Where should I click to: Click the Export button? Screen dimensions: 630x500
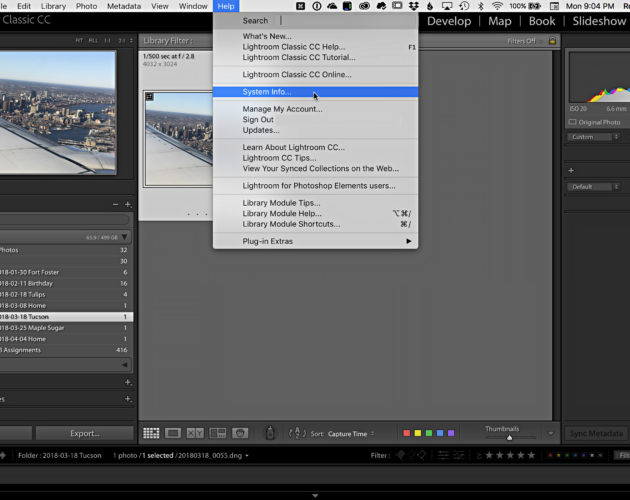84,433
